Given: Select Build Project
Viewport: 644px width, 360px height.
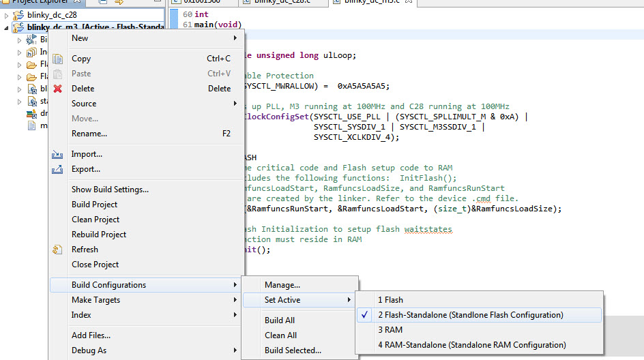Looking at the screenshot, I should pos(145,205).
